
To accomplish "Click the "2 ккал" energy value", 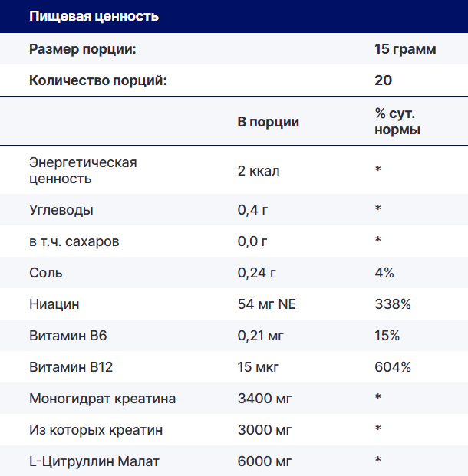I will [259, 170].
